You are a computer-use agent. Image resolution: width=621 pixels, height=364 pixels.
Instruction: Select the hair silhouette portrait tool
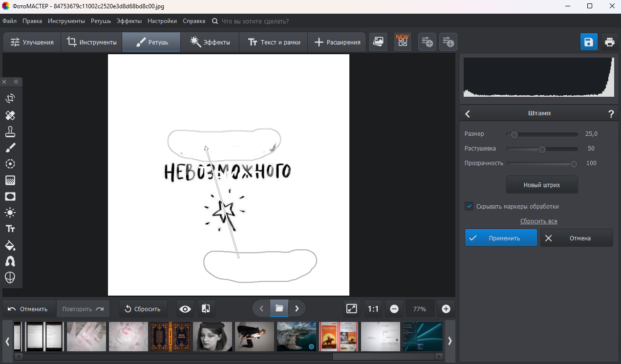click(x=10, y=261)
